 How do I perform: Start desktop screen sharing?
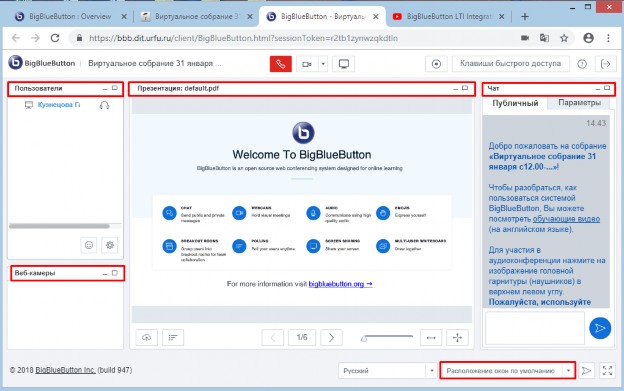343,64
